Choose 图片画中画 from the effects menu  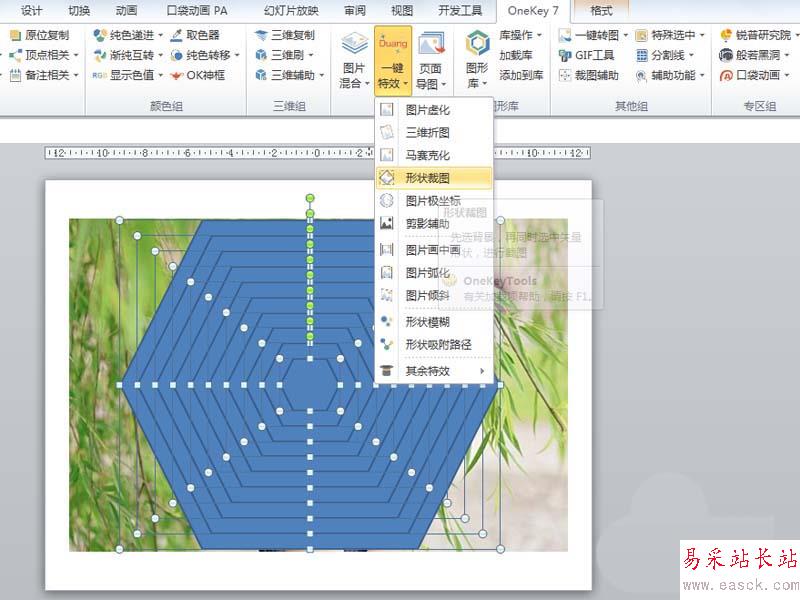pyautogui.click(x=434, y=250)
